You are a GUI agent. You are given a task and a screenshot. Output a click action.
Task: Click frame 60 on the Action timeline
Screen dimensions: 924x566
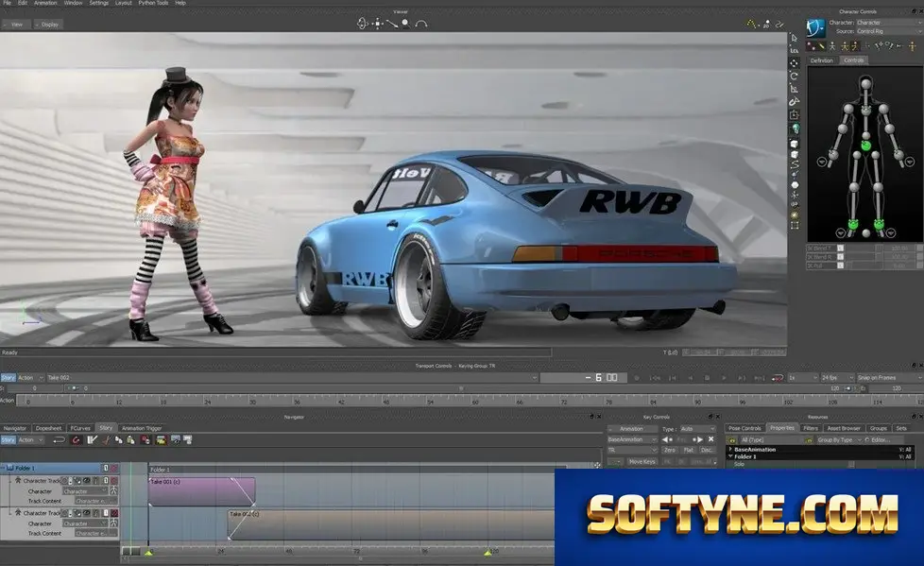475,402
